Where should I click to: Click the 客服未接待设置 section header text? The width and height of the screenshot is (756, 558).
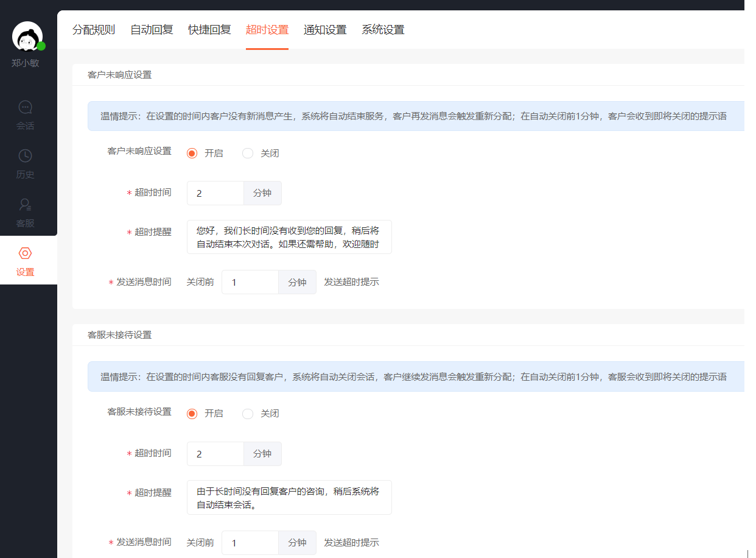(x=120, y=335)
